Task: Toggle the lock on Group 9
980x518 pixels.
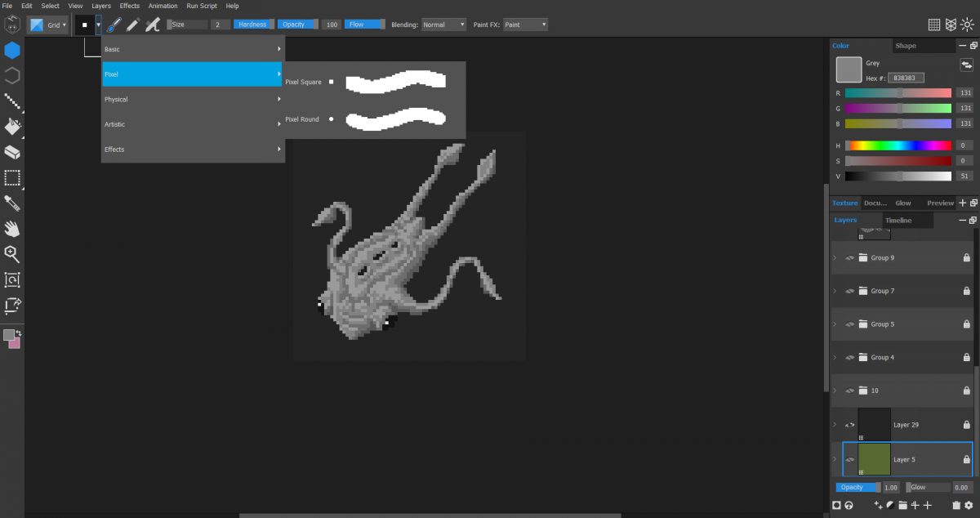Action: point(967,257)
